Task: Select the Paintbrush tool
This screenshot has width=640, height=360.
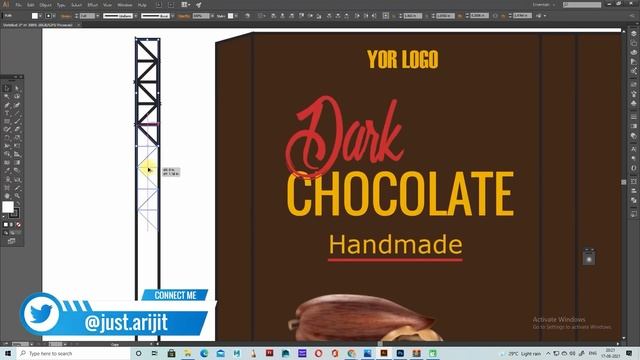Action: (x=17, y=121)
